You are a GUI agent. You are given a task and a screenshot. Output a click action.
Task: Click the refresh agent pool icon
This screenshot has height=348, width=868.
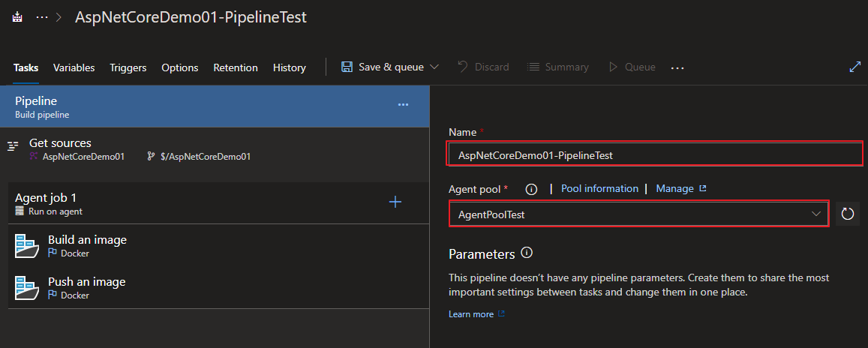coord(848,214)
